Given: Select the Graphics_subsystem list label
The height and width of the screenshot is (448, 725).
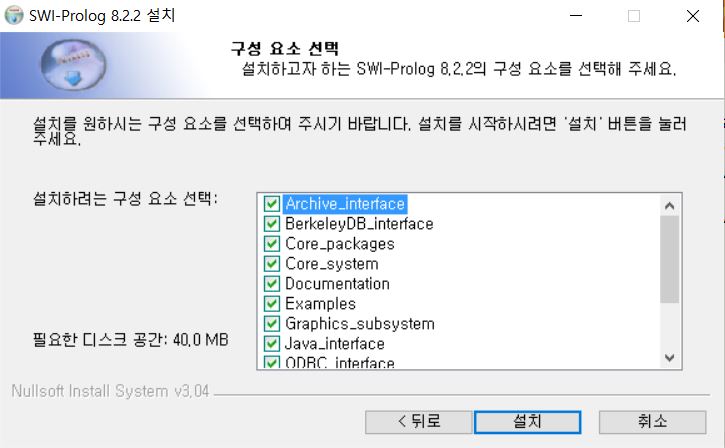Looking at the screenshot, I should click(360, 324).
